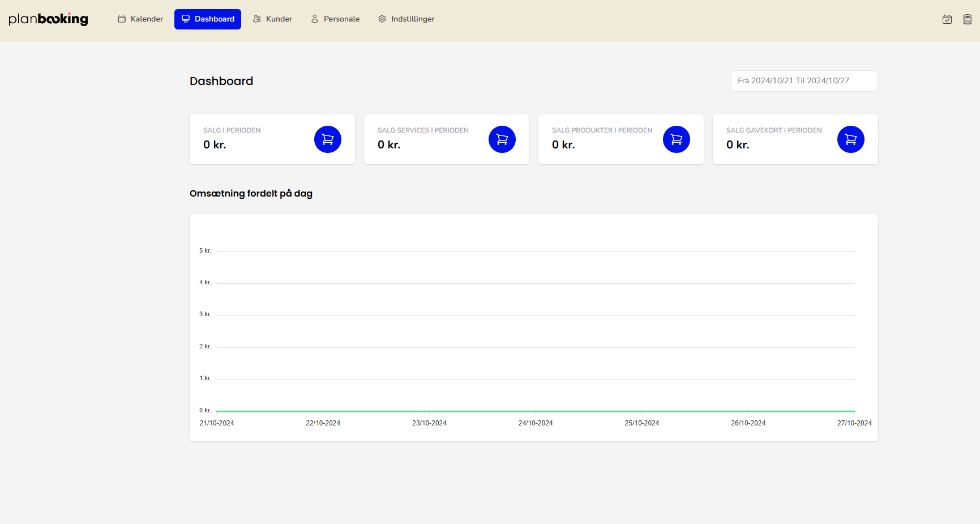The height and width of the screenshot is (524, 980).
Task: Click the Omsætning fordelt på dag heading
Action: tap(251, 194)
